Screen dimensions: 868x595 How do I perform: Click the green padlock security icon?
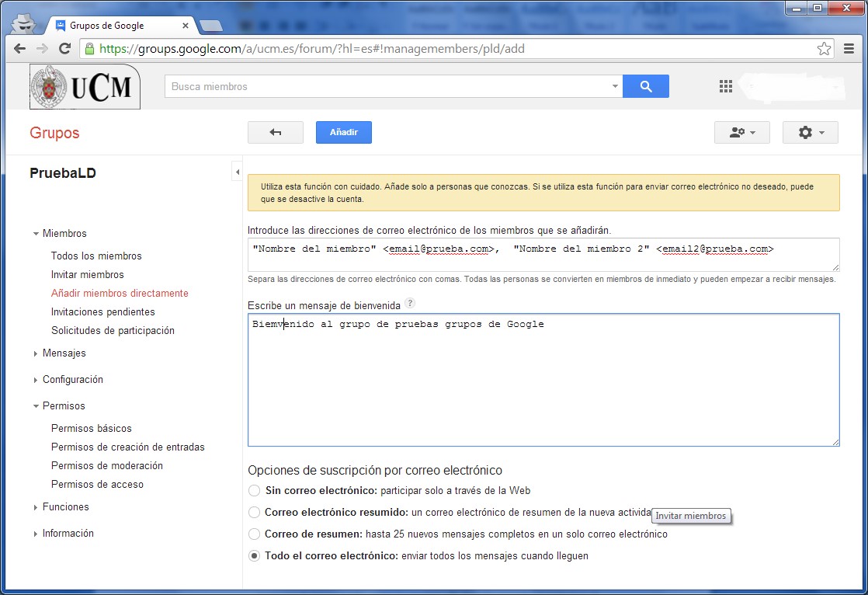pyautogui.click(x=89, y=49)
